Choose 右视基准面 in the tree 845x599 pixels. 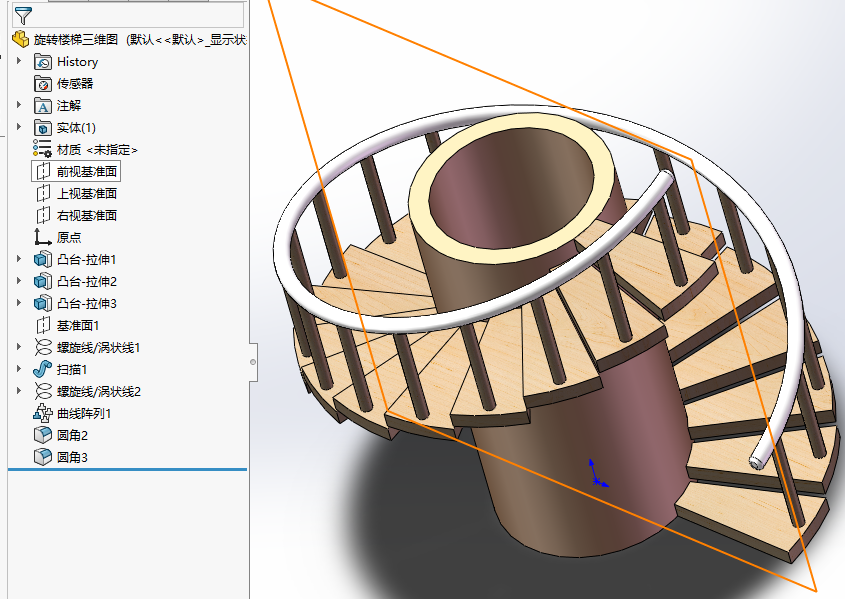point(86,216)
